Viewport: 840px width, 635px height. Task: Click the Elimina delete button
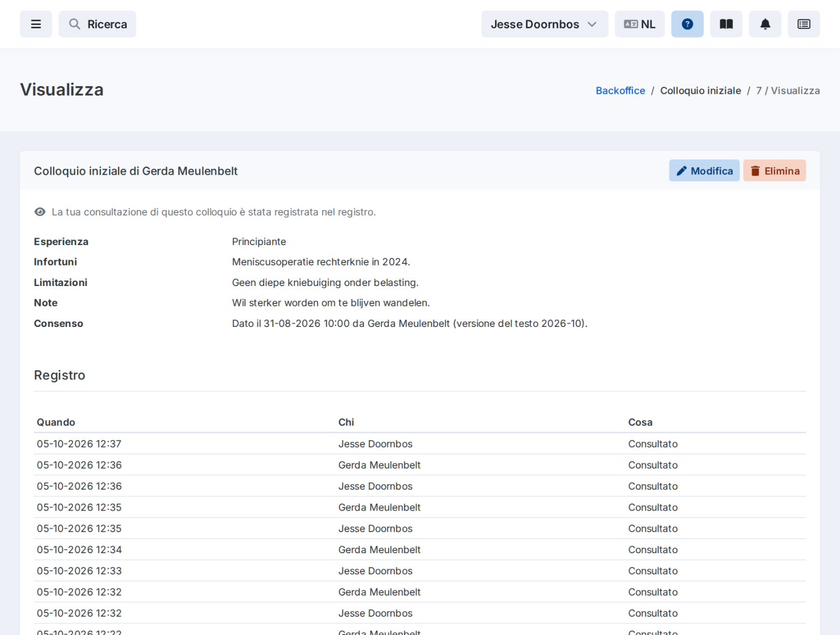(x=774, y=171)
